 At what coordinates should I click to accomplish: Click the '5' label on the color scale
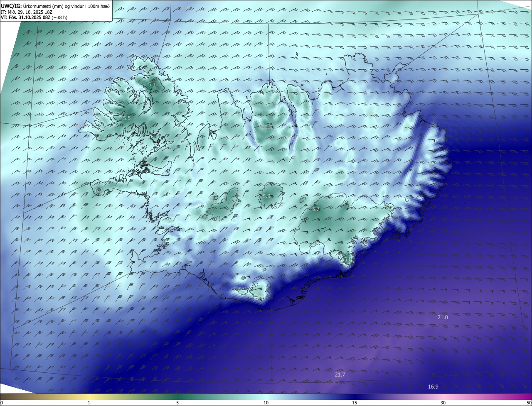pos(177,403)
